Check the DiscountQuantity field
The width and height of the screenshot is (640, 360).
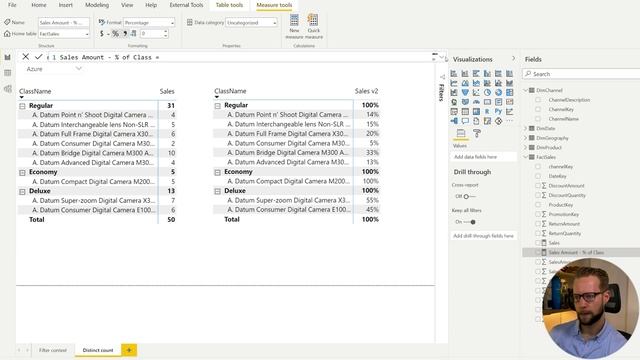point(538,195)
